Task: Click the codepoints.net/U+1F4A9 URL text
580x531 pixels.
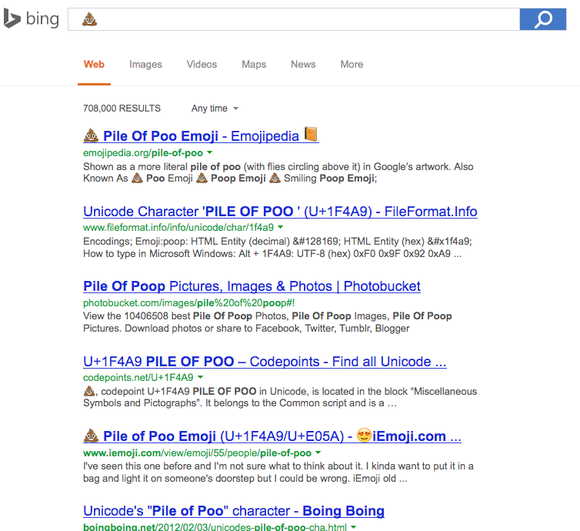Action: click(138, 378)
